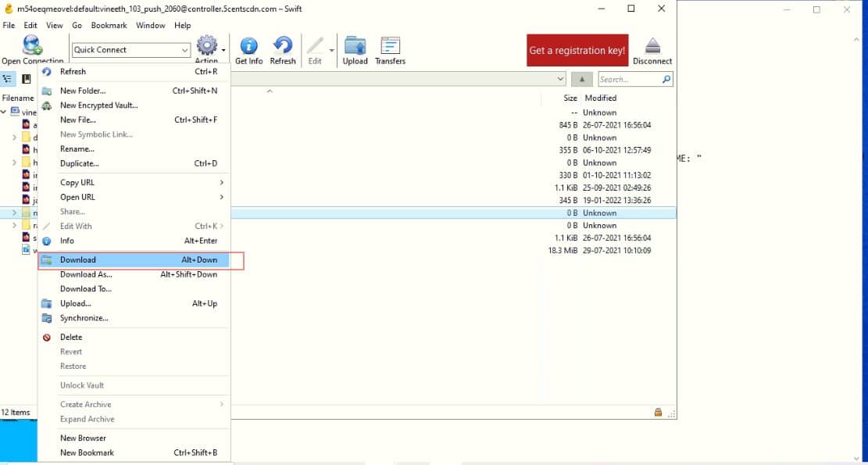Viewport: 868px width, 465px height.
Task: Select New Encrypted Vault... in the context menu
Action: tap(134, 106)
